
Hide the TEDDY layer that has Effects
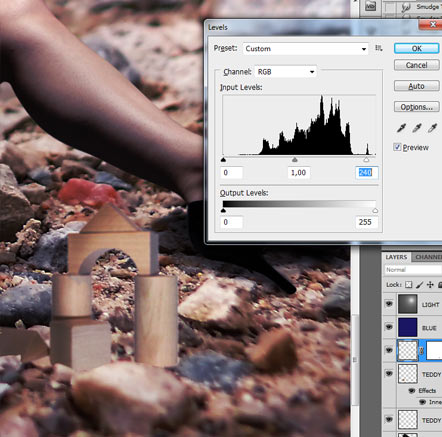(389, 374)
